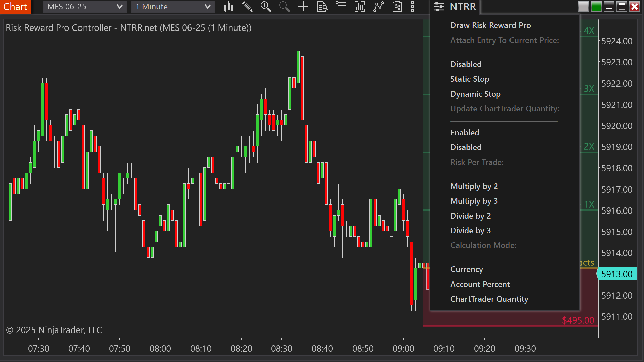Open the Indicators icon
Viewport: 644px width, 362px height.
[359, 7]
